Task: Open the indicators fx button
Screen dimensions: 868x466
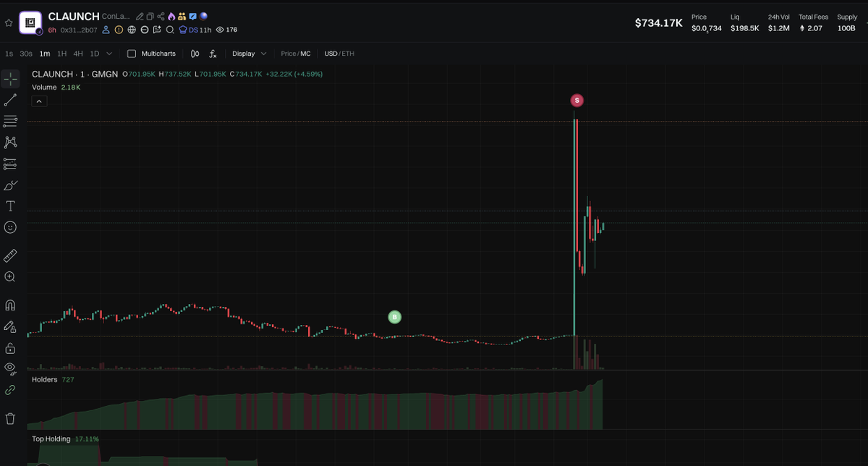Action: (x=213, y=54)
